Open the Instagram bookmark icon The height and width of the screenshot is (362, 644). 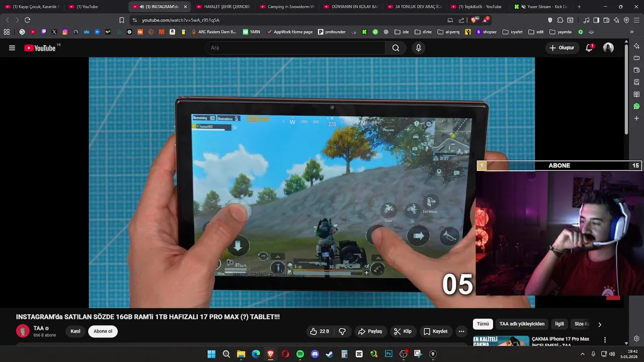click(65, 32)
